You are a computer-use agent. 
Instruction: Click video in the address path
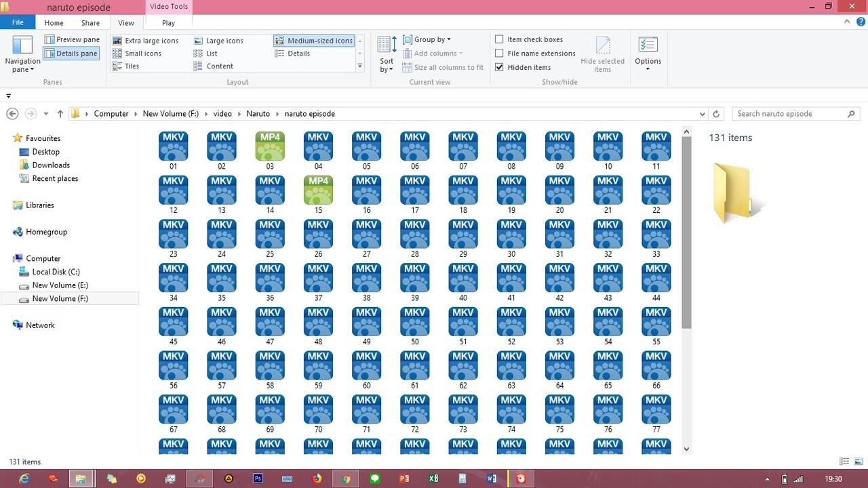[x=222, y=114]
